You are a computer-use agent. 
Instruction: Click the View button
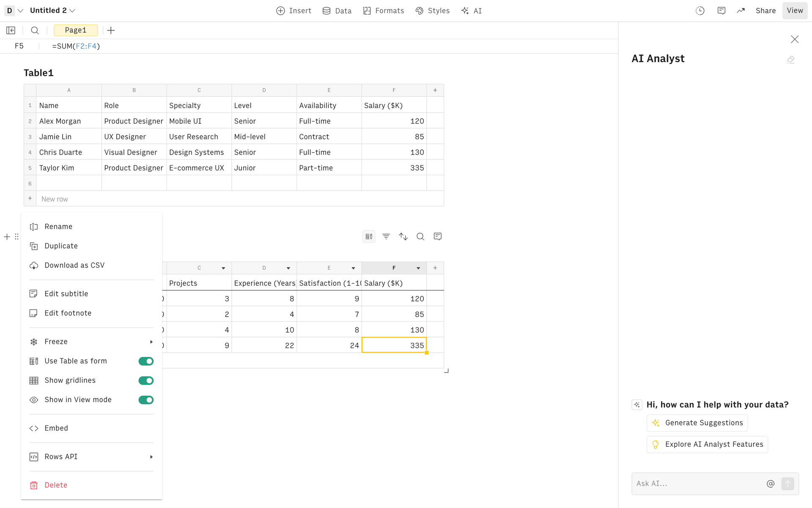tap(795, 11)
